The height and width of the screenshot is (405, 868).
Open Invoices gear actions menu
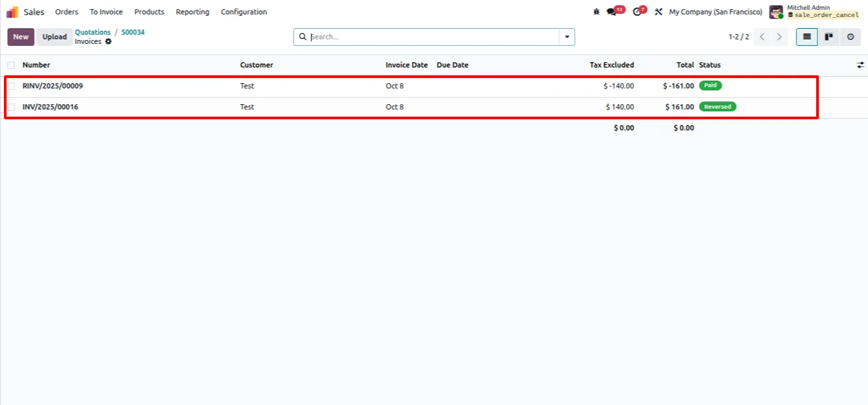point(108,41)
